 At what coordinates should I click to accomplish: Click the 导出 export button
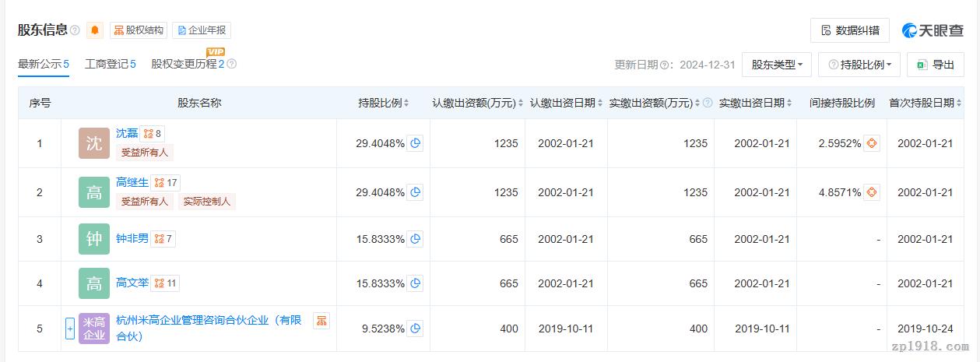pyautogui.click(x=936, y=65)
